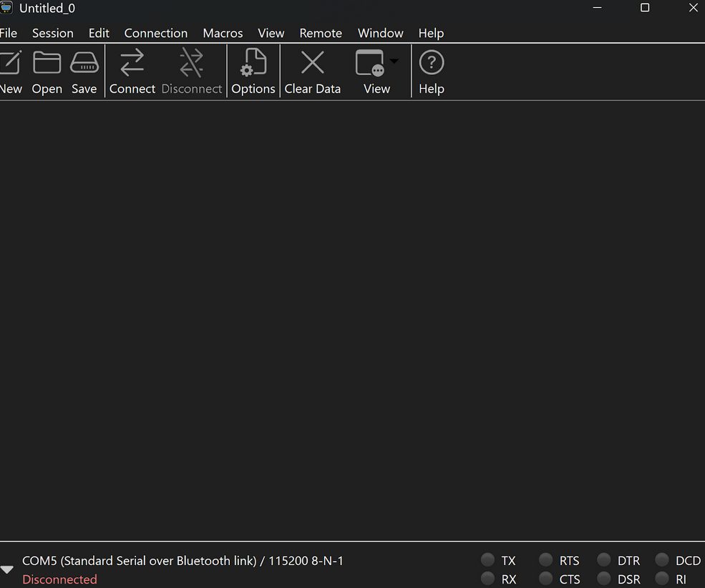
Task: Click the DSR status indicator
Action: point(603,578)
